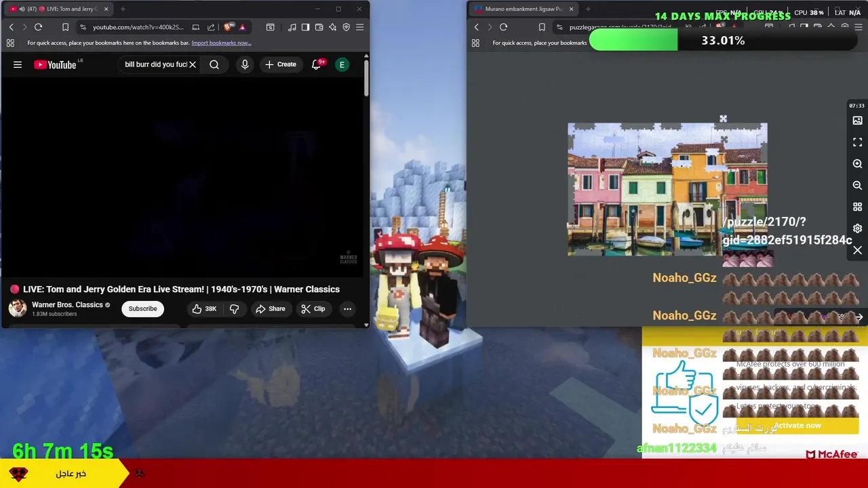Screen dimensions: 868x488
Task: Clear the YouTube search text
Action: (193, 64)
